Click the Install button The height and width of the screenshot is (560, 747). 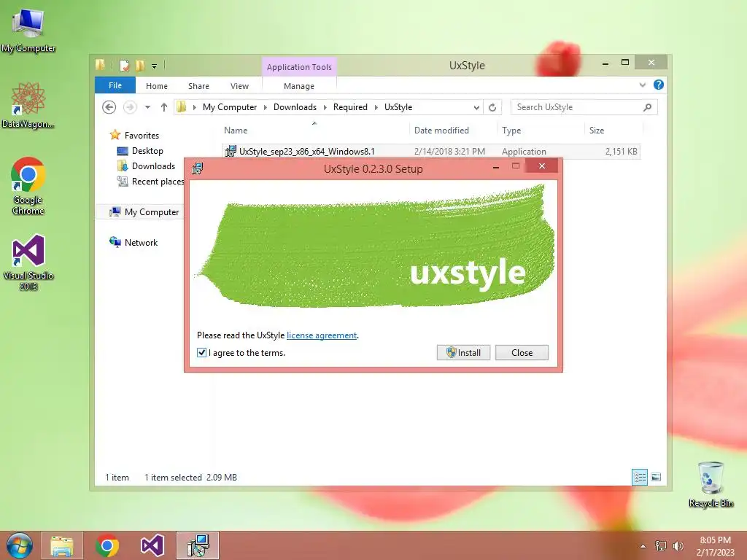[x=463, y=352]
